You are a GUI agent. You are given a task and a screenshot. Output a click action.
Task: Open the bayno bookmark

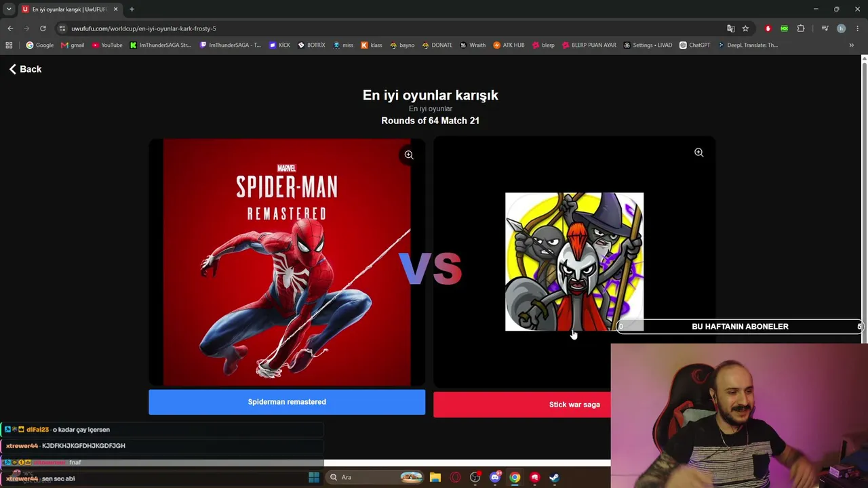[x=402, y=45]
